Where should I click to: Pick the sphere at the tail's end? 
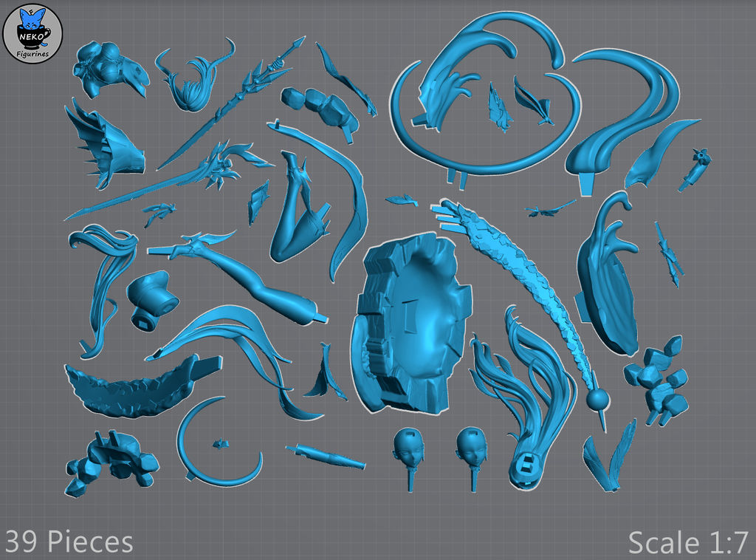597,400
